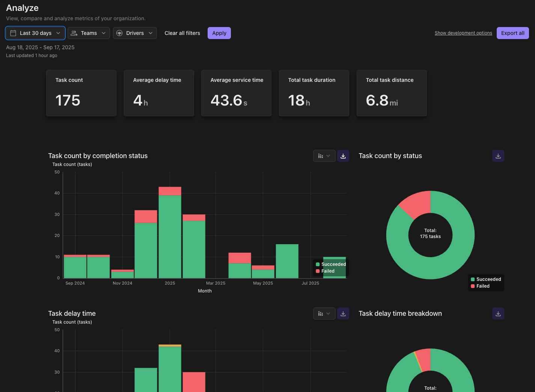Click the 6.8 mi distance value
Screen dimensions: 535x392
coord(382,100)
